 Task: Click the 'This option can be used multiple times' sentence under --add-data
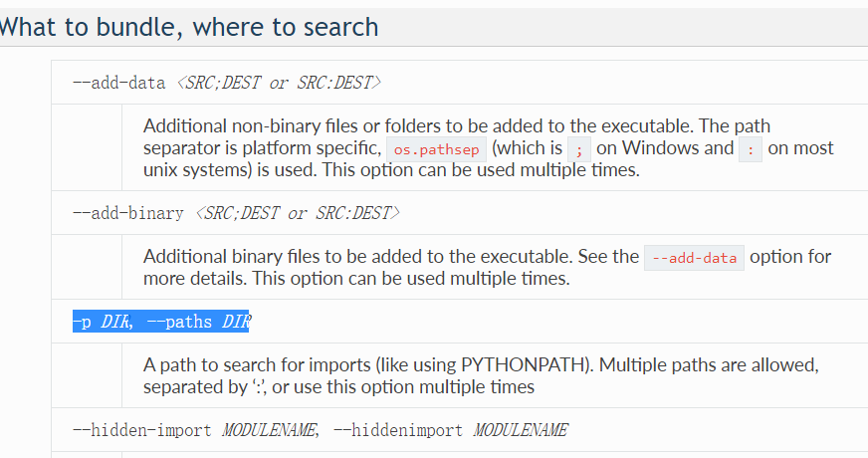[x=481, y=170]
